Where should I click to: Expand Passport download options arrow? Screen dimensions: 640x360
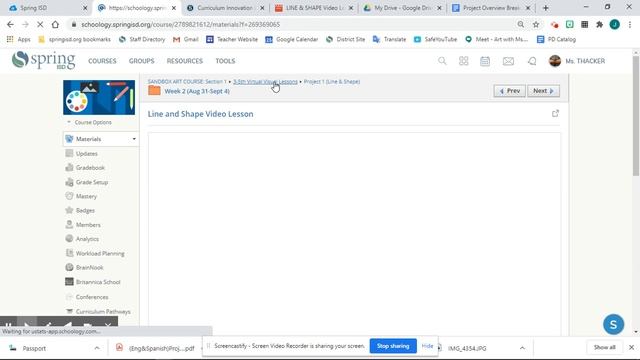pyautogui.click(x=97, y=348)
